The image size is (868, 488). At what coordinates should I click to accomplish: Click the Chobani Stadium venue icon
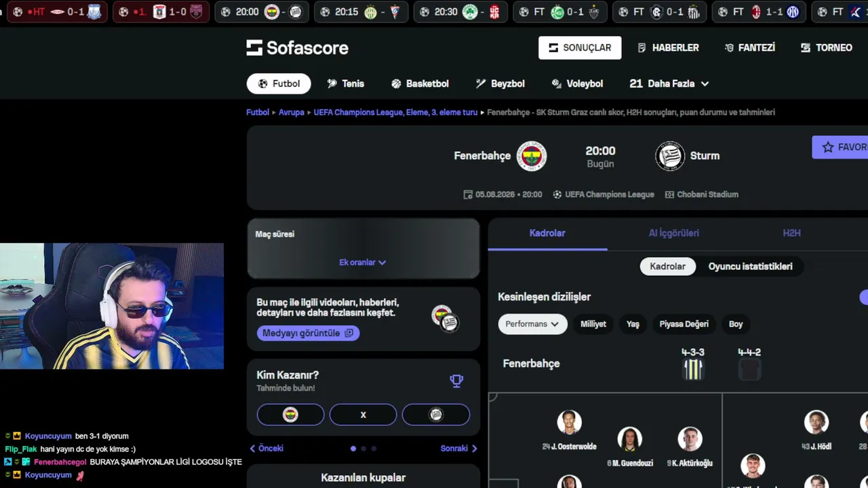click(x=670, y=195)
